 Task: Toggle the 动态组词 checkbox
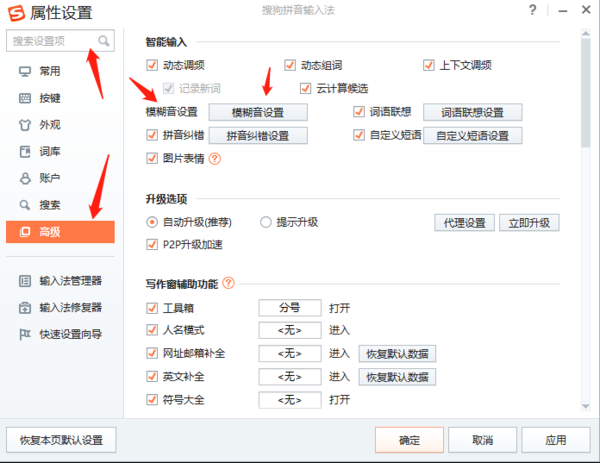coord(290,65)
